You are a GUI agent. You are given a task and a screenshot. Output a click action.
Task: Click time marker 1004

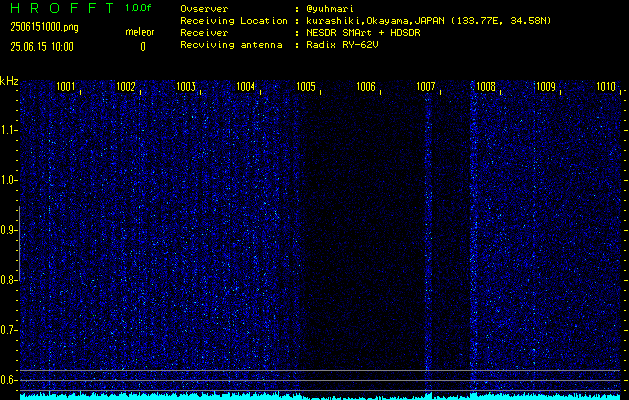coord(246,86)
